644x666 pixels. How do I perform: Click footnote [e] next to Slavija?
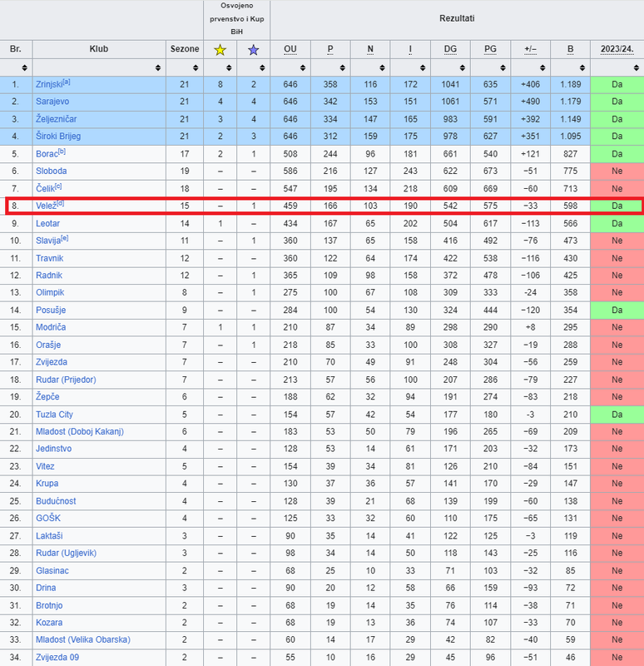tap(65, 239)
